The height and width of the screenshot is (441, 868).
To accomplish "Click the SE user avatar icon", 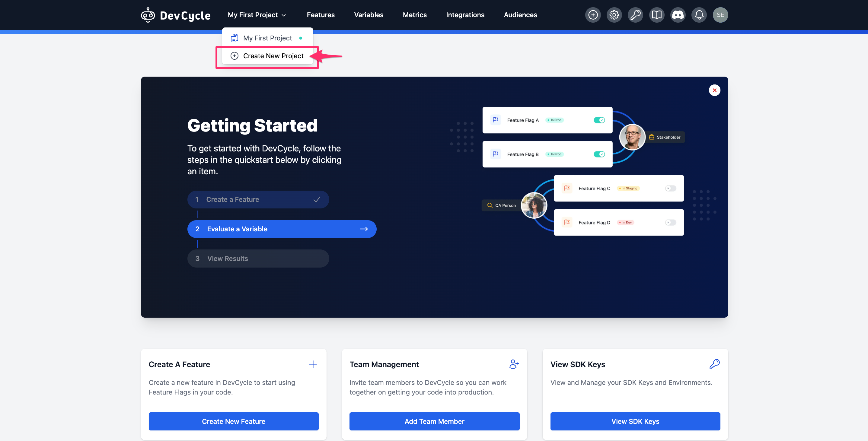I will (x=720, y=15).
